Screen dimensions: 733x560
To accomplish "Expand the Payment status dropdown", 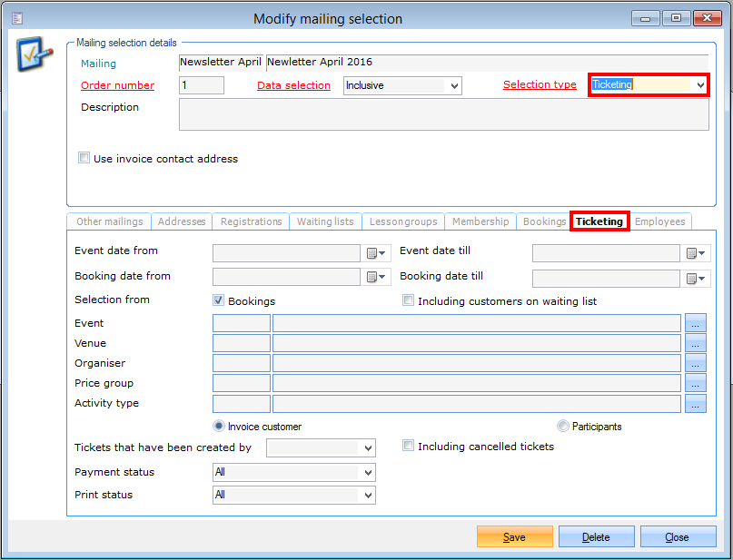I will [367, 473].
